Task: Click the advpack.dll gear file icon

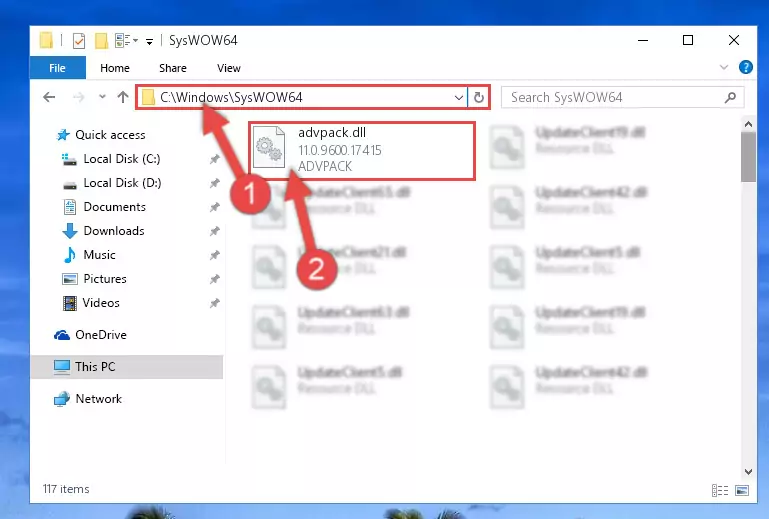Action: click(x=269, y=148)
